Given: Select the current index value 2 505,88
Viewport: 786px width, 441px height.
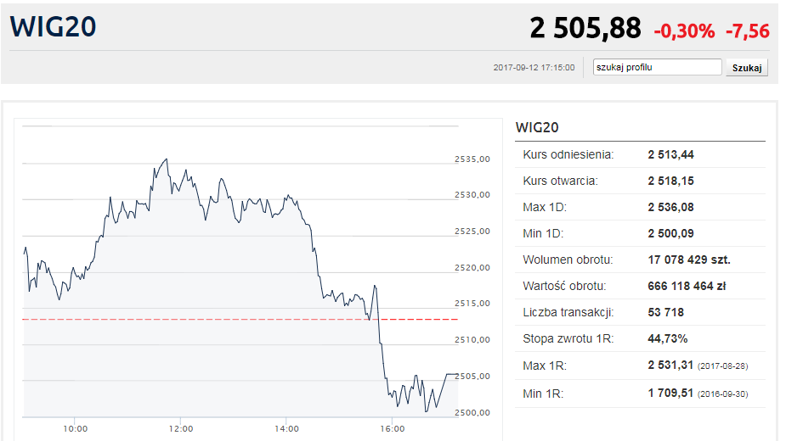Looking at the screenshot, I should pos(585,29).
